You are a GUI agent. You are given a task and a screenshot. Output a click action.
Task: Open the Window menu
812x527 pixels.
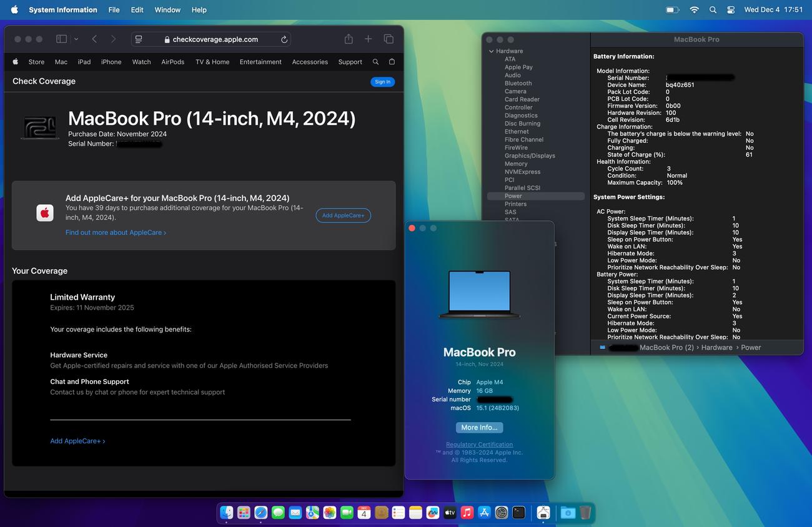point(167,10)
